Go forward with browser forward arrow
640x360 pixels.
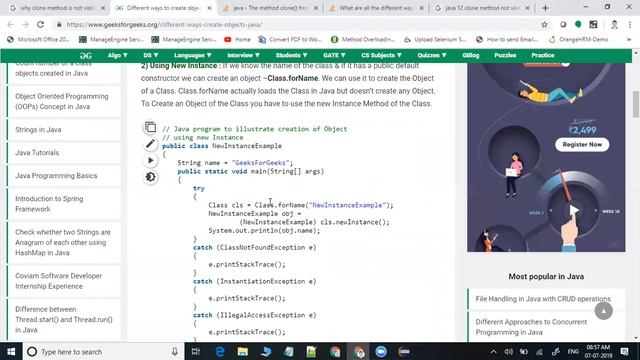(x=25, y=24)
